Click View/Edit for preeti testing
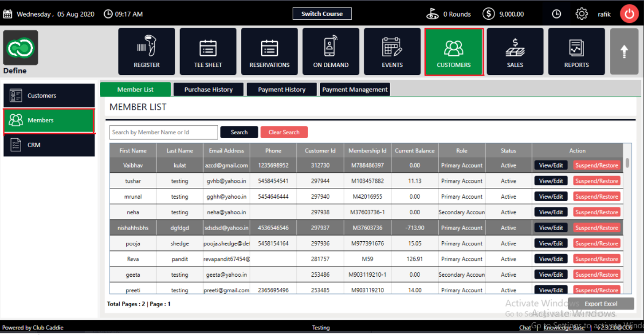The width and height of the screenshot is (644, 335). 551,290
